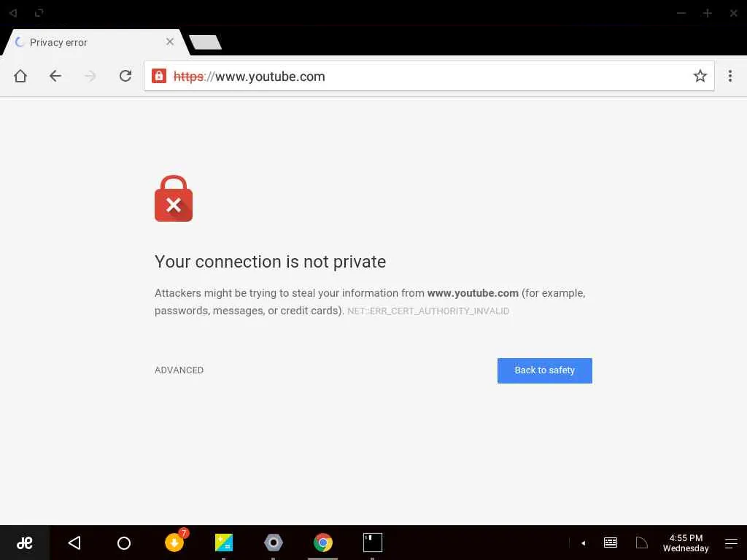Open a new tab
Screen dimensions: 747x560
pos(206,42)
